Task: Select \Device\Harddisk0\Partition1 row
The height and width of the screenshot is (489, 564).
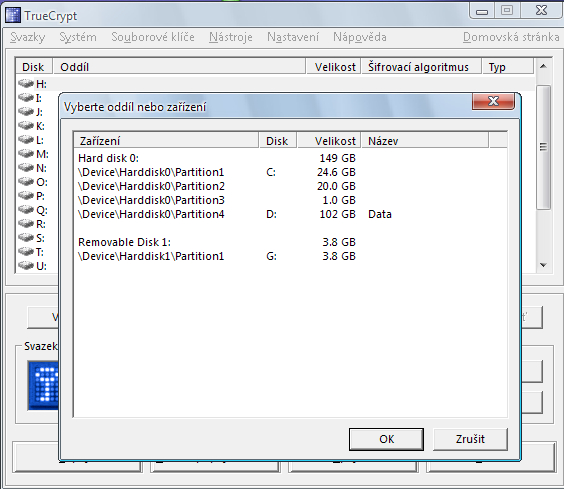Action: [290, 172]
